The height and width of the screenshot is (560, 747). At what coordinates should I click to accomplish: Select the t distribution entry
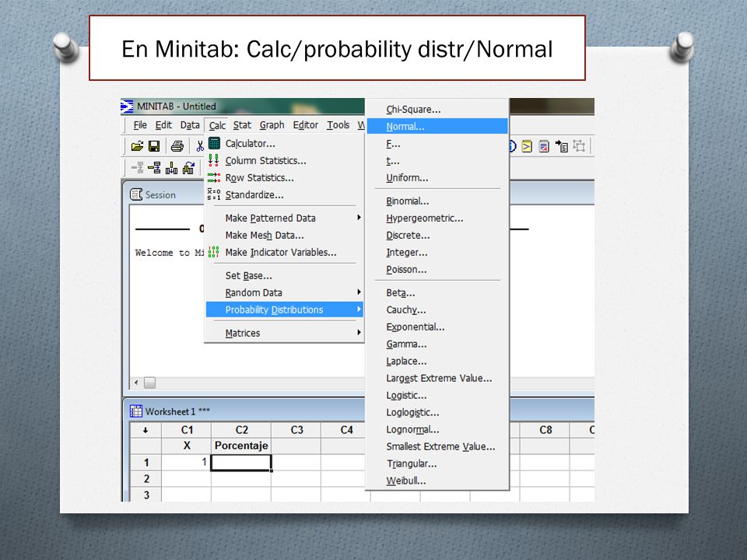pyautogui.click(x=437, y=161)
